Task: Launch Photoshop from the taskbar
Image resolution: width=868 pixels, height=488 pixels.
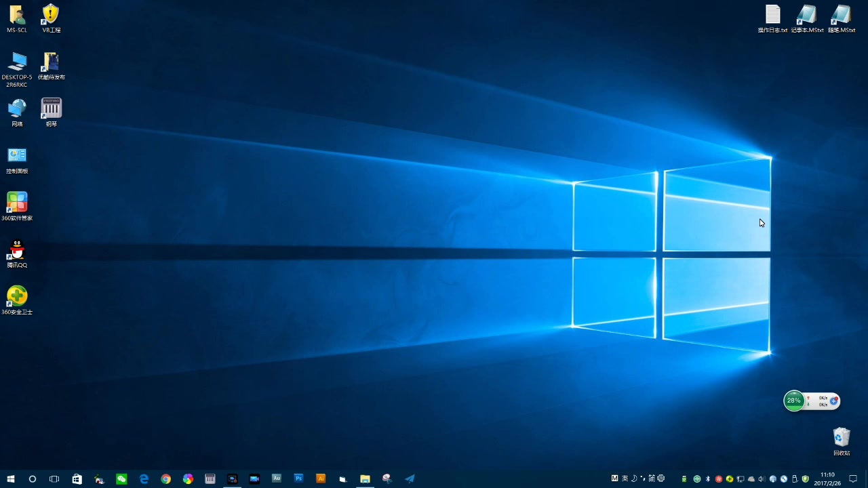Action: pos(298,479)
